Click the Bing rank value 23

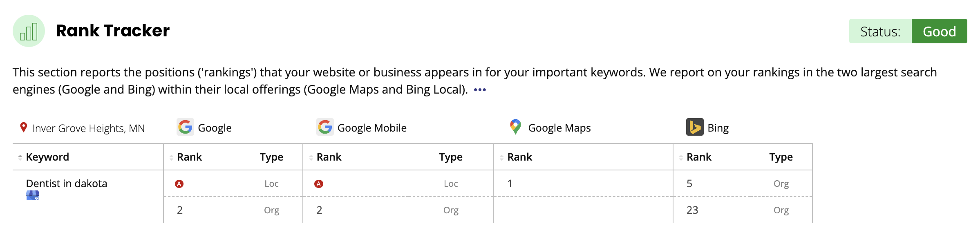tap(692, 210)
